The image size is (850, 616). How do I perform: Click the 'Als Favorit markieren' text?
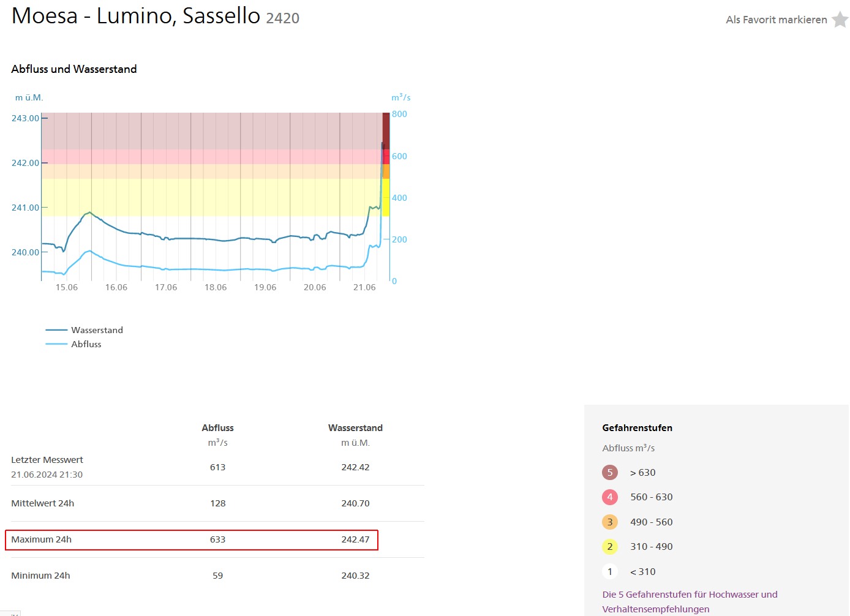[776, 20]
